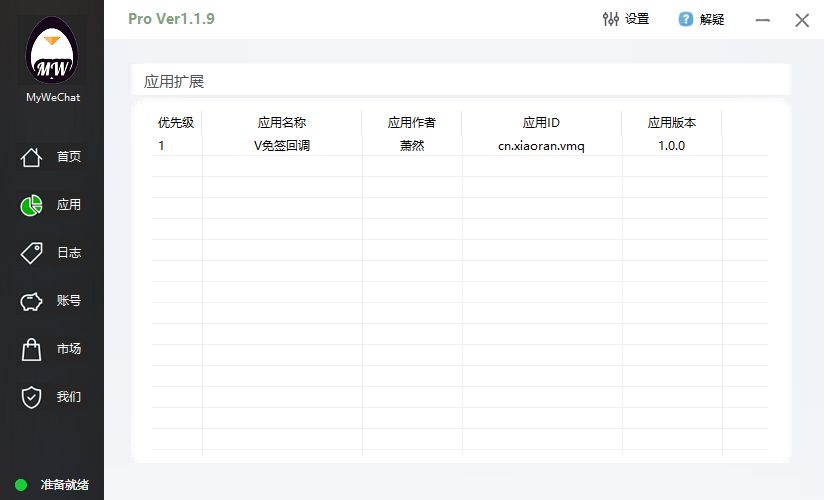Open the 首页 home icon
Image resolution: width=825 pixels, height=500 pixels.
tap(32, 157)
